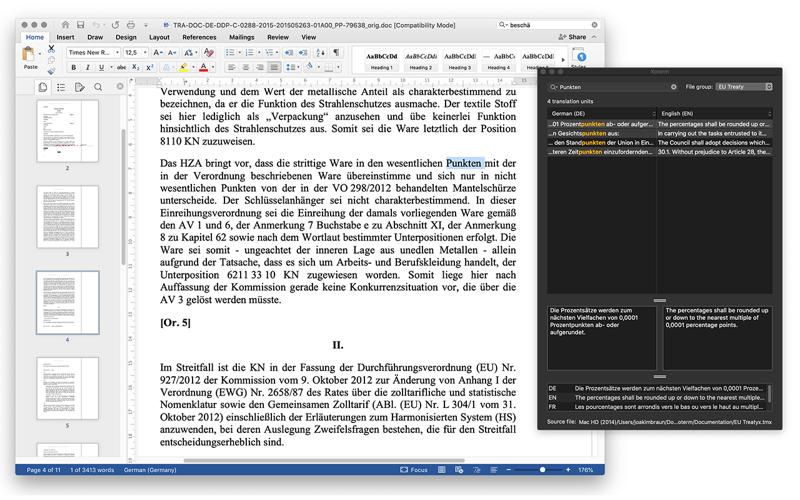Click the Word search field containing beschä
800x500 pixels.
(548, 24)
